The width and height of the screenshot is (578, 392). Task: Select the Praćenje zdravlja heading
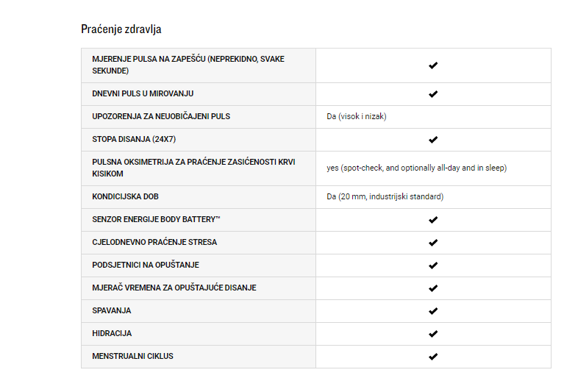(x=121, y=29)
